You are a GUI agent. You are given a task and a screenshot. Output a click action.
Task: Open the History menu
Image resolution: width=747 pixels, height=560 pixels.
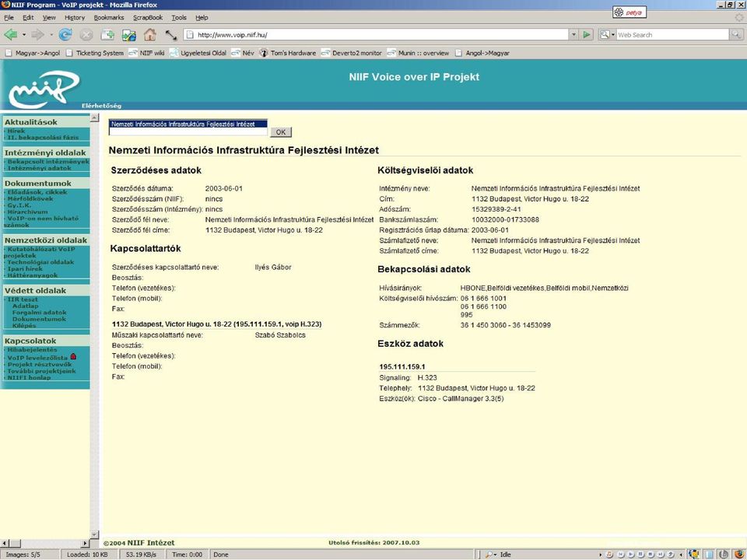click(75, 18)
